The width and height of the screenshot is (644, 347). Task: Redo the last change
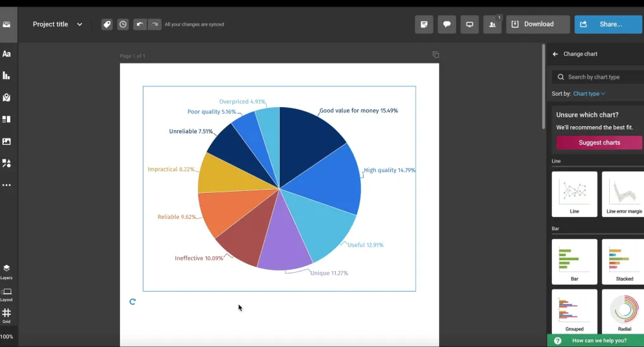point(154,24)
